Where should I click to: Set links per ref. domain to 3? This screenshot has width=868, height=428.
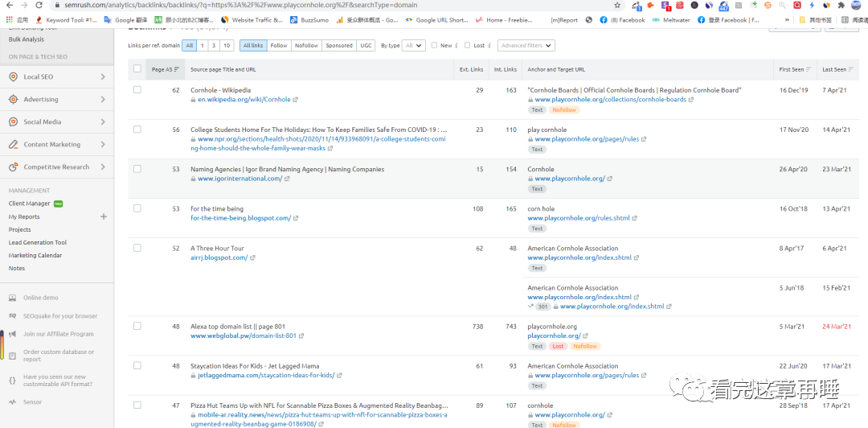point(214,46)
